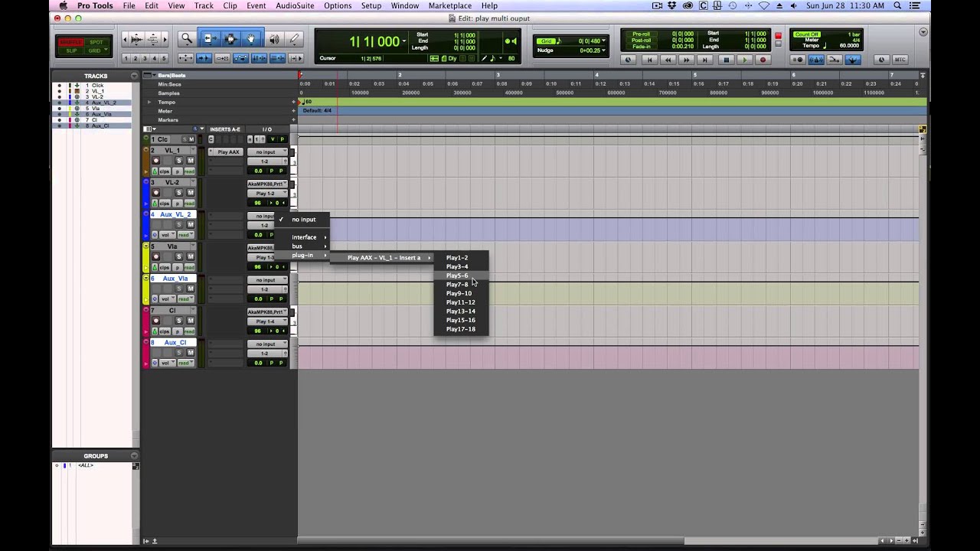Open Apple menu
The width and height of the screenshot is (980, 551).
[x=64, y=5]
